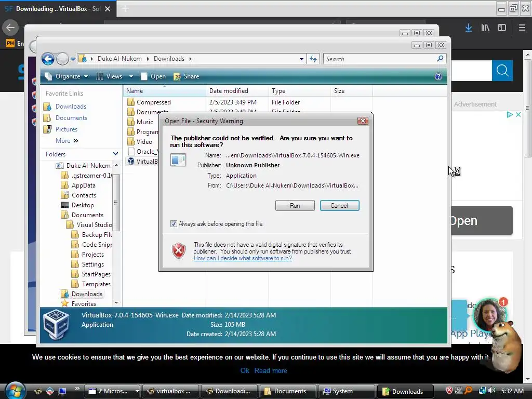Viewport: 532px width, 399px height.
Task: Open browser downloads arrow icon
Action: tap(469, 28)
